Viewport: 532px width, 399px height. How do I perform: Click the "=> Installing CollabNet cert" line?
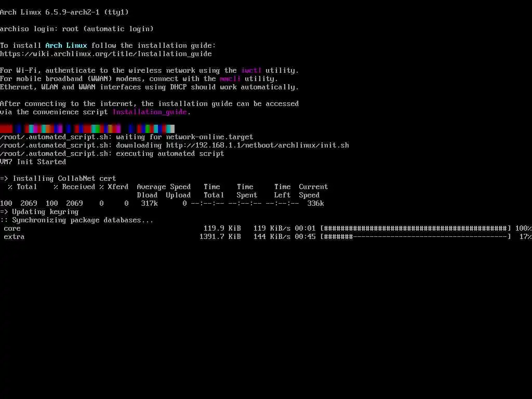point(58,179)
